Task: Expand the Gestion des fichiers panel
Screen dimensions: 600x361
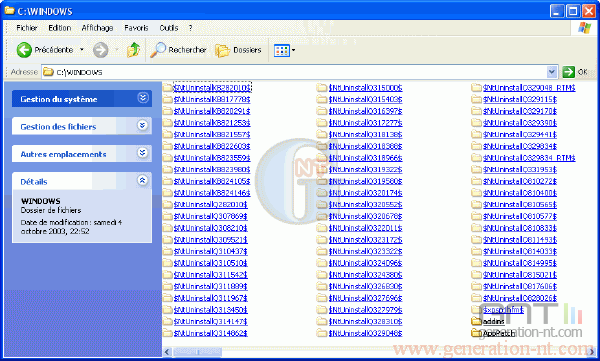Action: click(x=143, y=125)
